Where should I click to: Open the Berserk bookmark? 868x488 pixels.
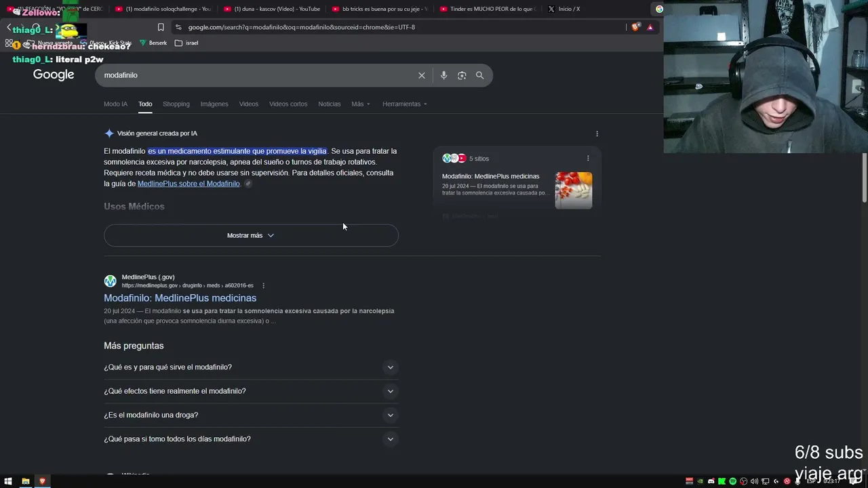153,43
